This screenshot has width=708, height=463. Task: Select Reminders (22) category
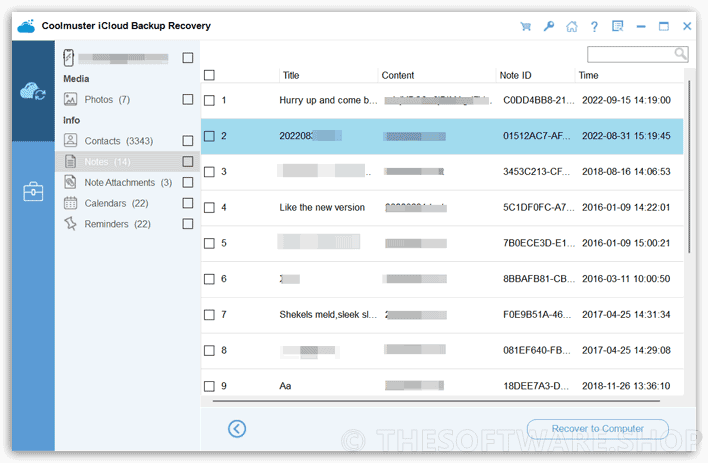pyautogui.click(x=117, y=224)
